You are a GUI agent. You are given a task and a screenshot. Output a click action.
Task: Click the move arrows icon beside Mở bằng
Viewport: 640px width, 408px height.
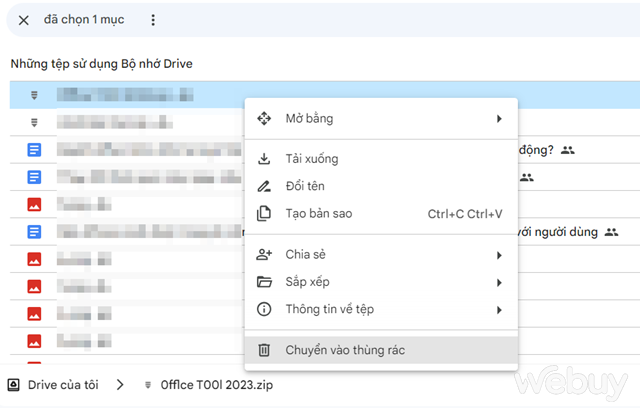click(x=264, y=118)
